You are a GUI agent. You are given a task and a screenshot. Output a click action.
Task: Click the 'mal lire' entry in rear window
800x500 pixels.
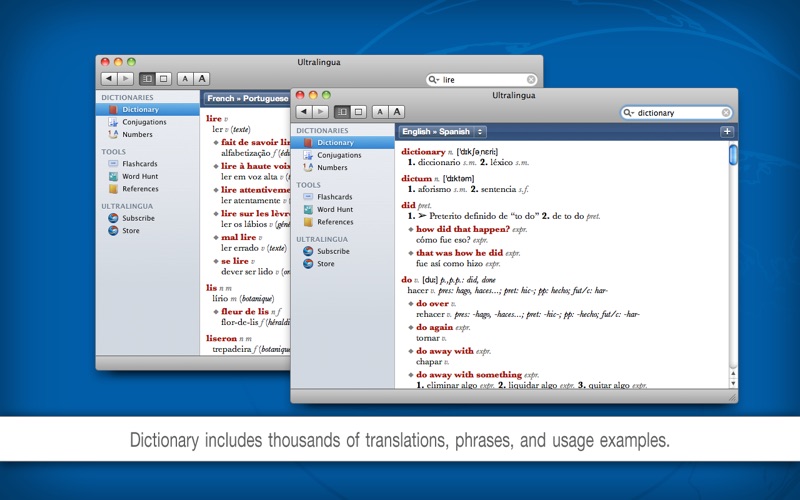pos(238,237)
